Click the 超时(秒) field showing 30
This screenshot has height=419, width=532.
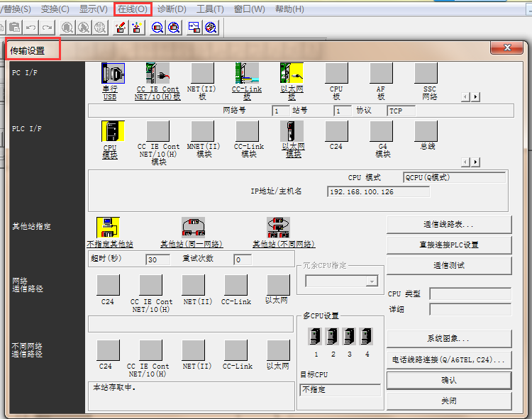pos(157,259)
